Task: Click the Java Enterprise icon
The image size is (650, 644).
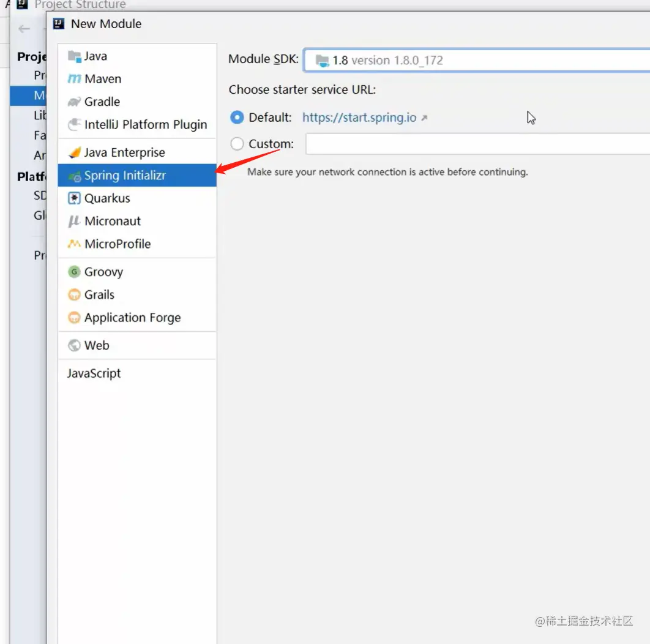Action: (x=74, y=152)
